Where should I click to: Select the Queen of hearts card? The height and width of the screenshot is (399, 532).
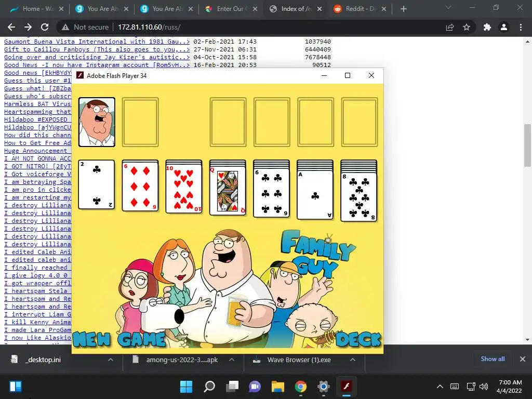228,191
